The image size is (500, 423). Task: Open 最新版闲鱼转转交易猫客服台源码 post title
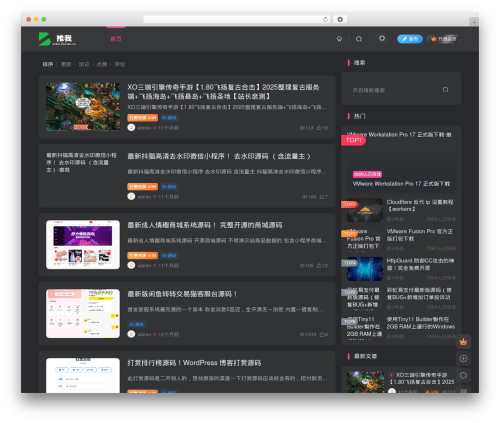182,294
